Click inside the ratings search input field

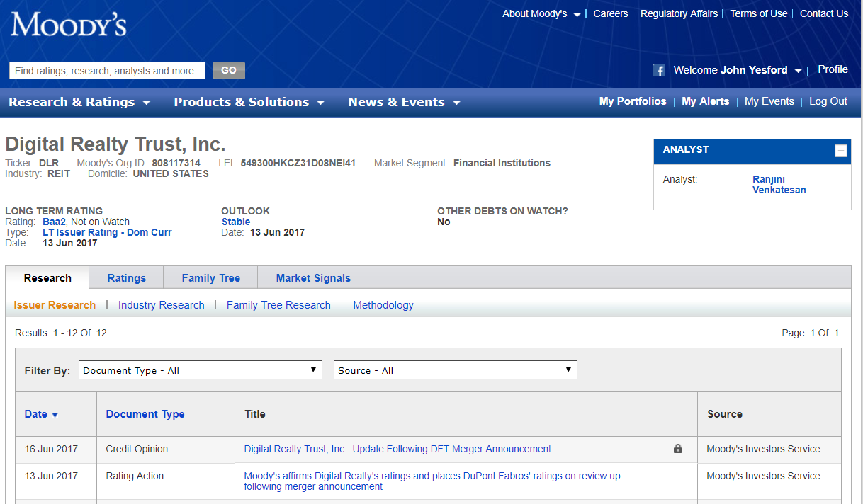(106, 70)
